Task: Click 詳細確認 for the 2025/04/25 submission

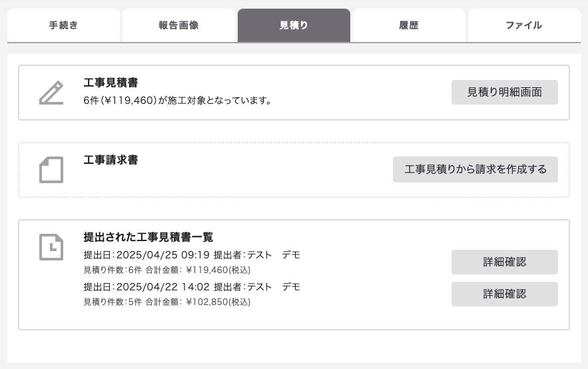Action: (504, 262)
